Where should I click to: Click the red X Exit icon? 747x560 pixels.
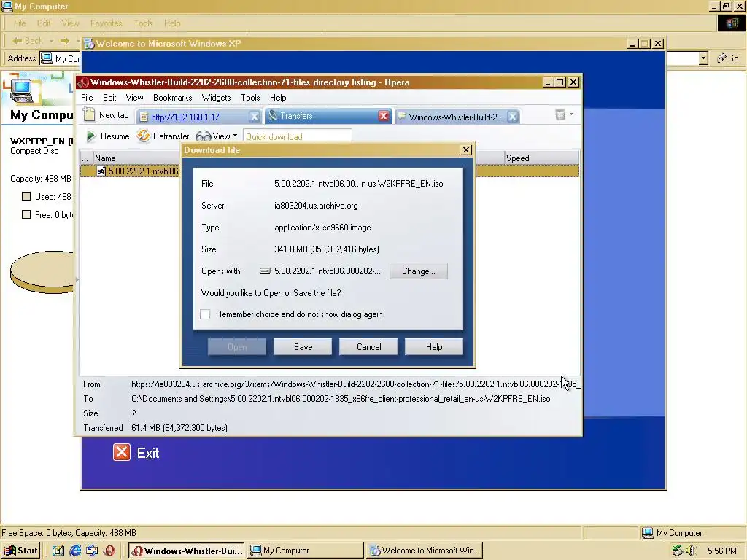(x=122, y=452)
